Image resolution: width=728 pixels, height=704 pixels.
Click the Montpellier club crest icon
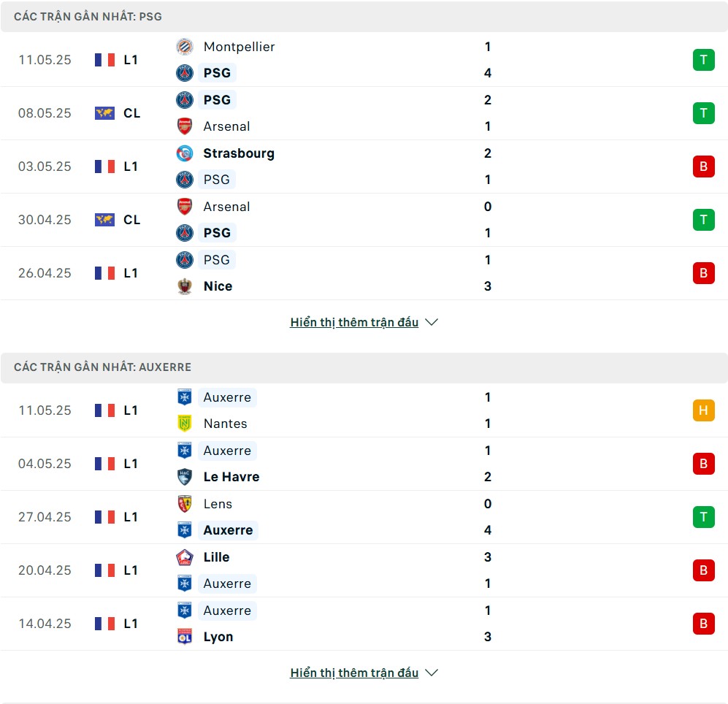[185, 47]
